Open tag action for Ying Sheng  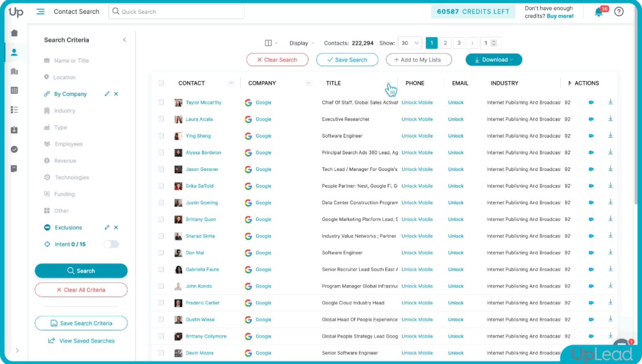[x=591, y=136]
